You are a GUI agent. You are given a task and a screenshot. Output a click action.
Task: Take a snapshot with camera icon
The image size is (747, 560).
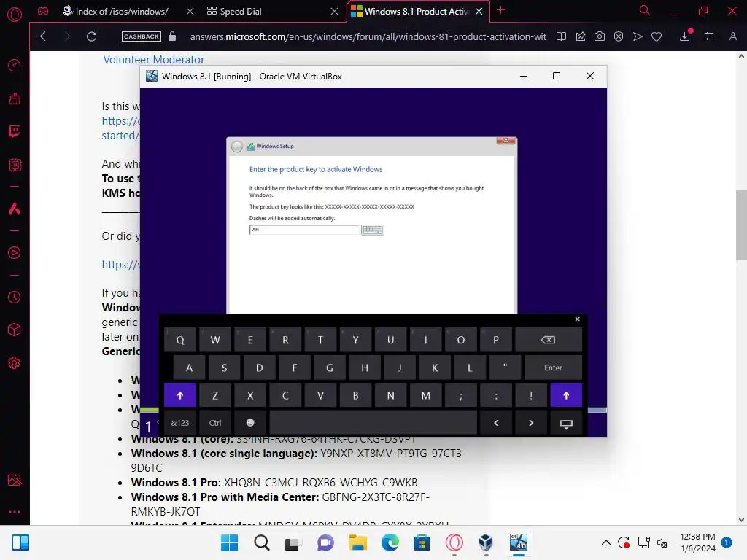[600, 36]
